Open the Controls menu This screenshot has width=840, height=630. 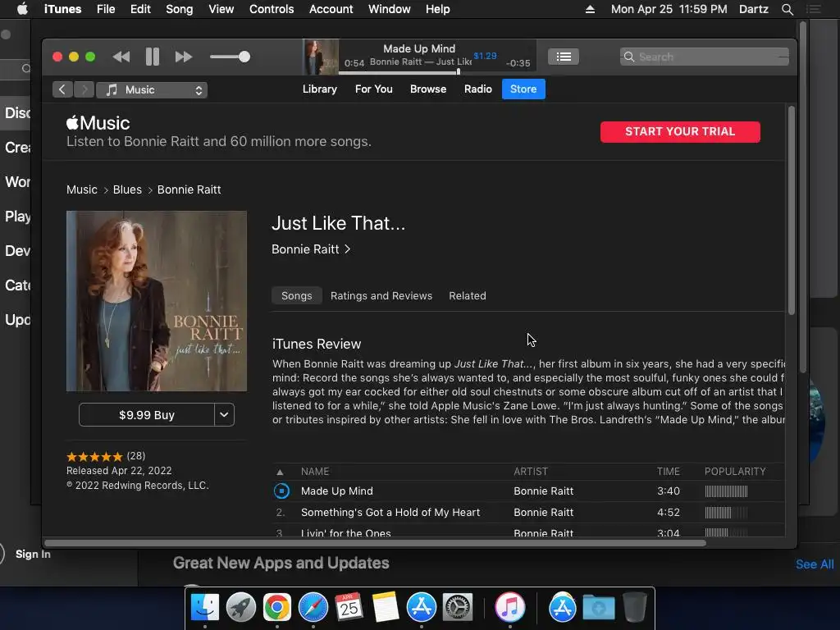point(272,9)
